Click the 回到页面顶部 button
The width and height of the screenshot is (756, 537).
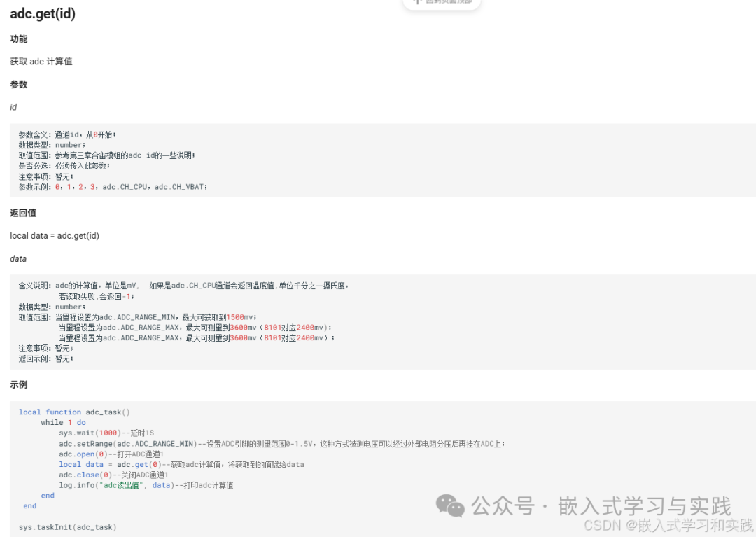tap(442, 2)
